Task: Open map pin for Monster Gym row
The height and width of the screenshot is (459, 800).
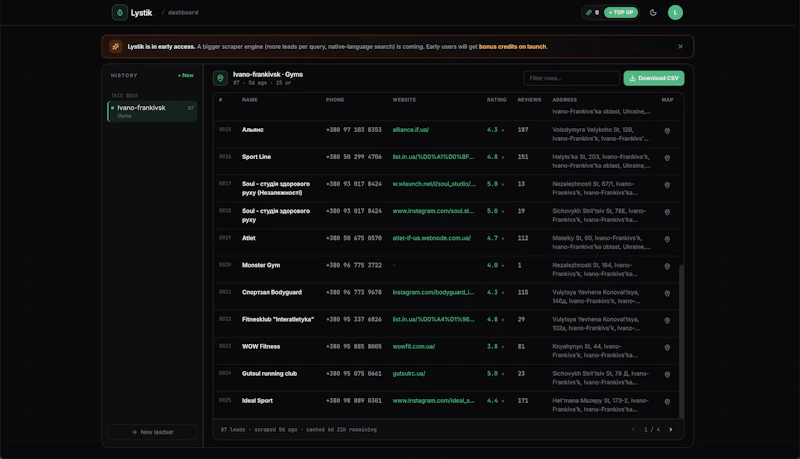Action: (667, 266)
